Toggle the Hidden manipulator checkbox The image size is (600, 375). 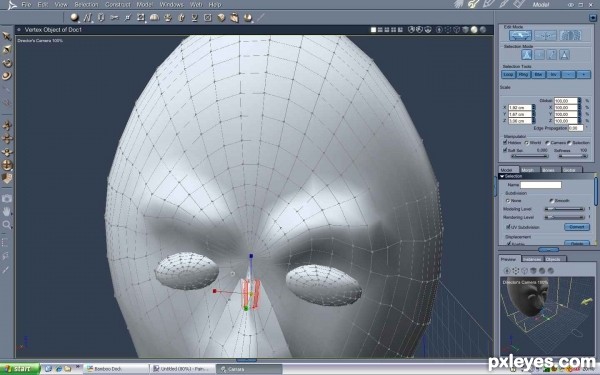coord(505,142)
